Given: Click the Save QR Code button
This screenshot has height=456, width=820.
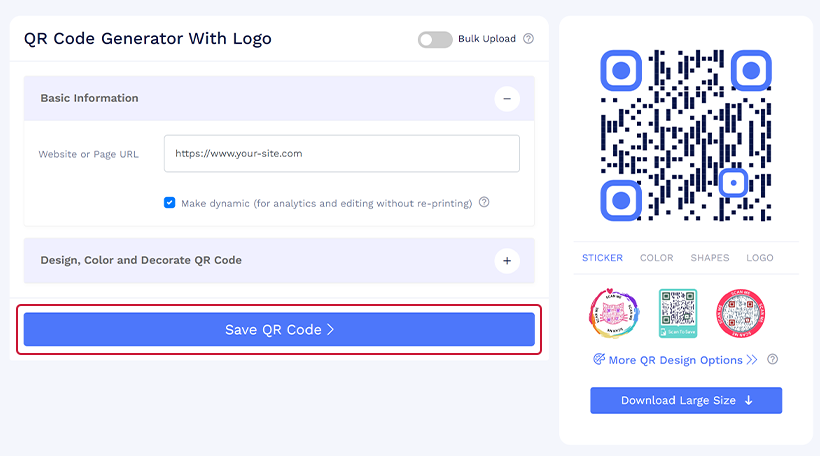Looking at the screenshot, I should click(x=279, y=329).
